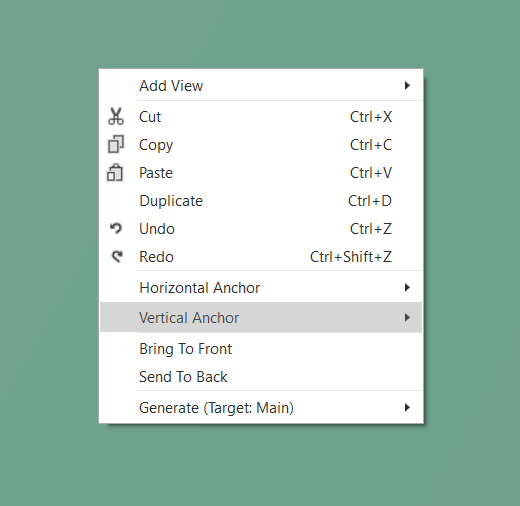Click the scissors Cut icon
The image size is (520, 506).
pos(116,116)
